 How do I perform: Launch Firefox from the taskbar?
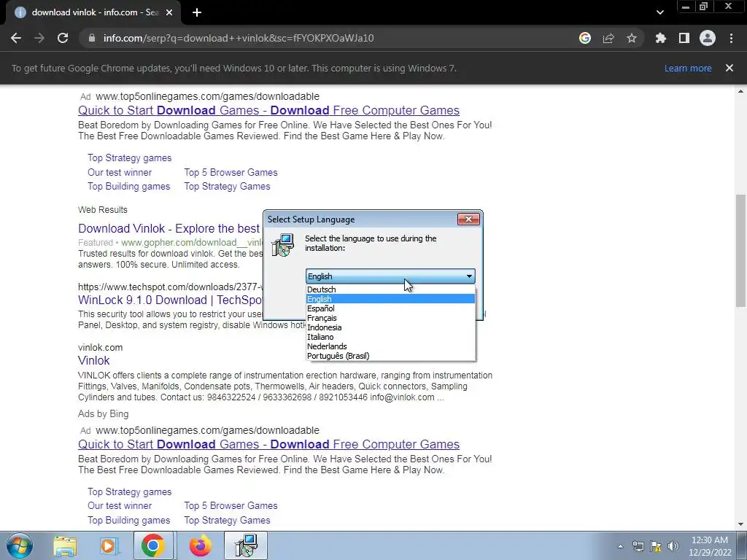200,545
